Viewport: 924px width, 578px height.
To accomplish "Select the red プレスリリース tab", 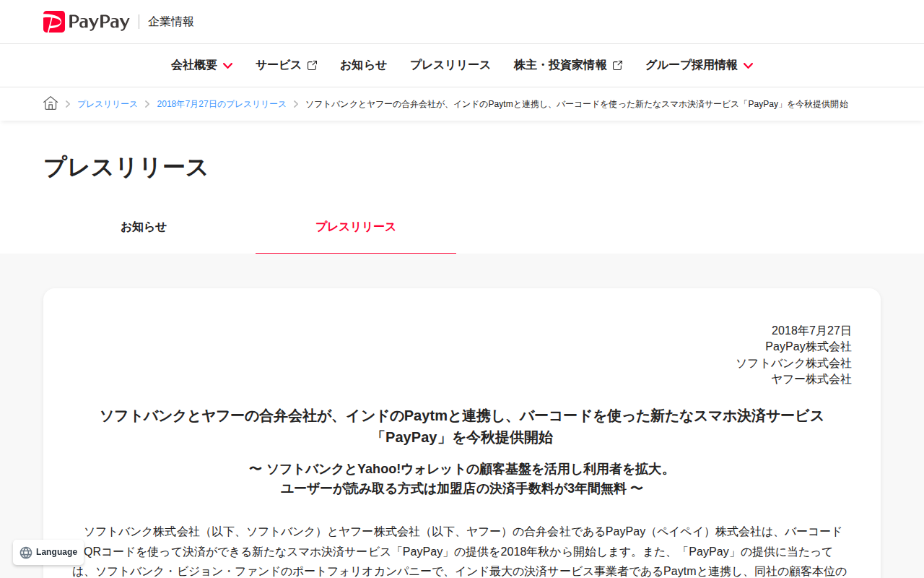I will (x=356, y=227).
